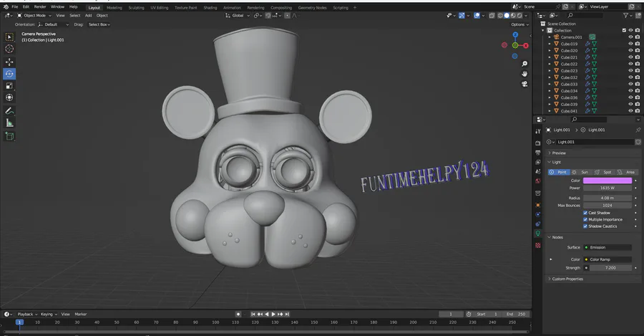The image size is (644, 336).
Task: Open the Scene properties tab icon
Action: coord(538,171)
